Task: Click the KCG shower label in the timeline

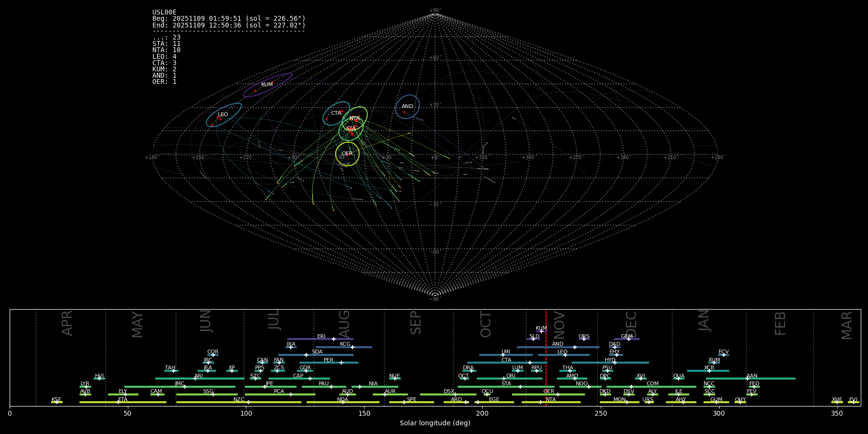Action: point(345,344)
